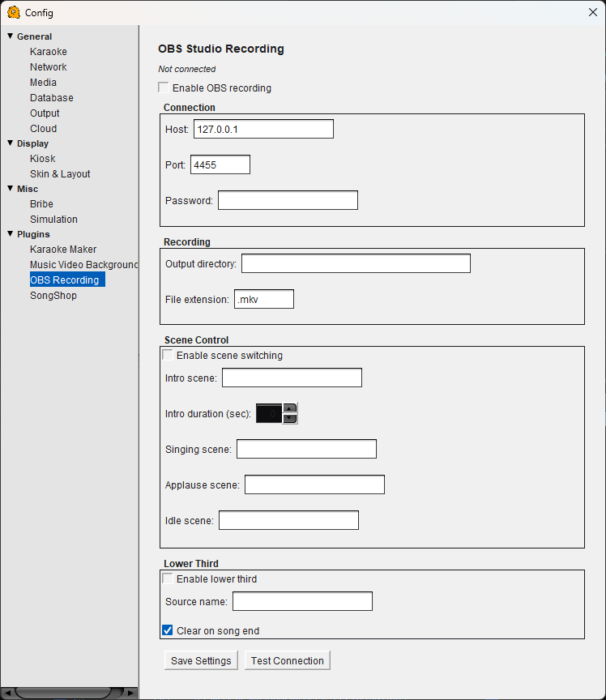Click the Intro duration value box

269,413
